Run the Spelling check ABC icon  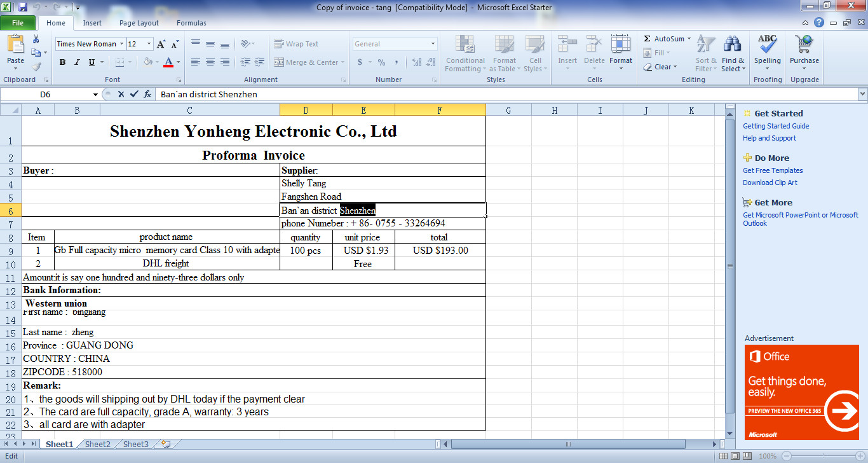pos(768,43)
